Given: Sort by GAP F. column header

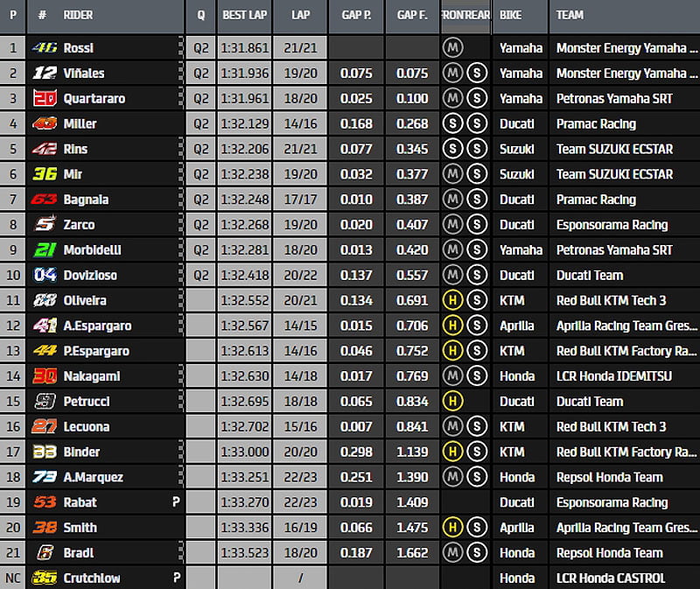Looking at the screenshot, I should pos(412,16).
